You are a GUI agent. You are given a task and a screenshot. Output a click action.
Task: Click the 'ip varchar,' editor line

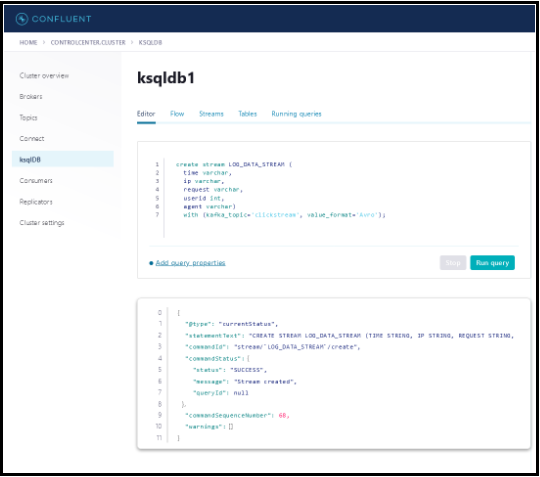click(204, 181)
